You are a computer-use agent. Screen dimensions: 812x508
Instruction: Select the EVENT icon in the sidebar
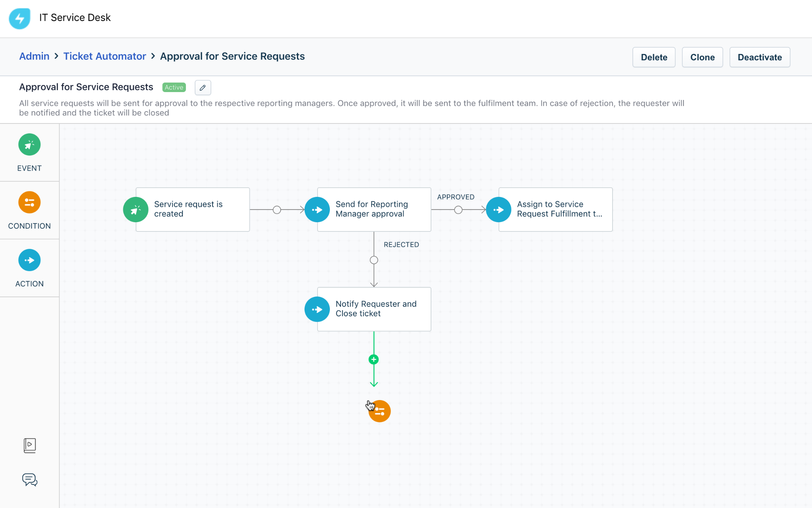click(29, 144)
